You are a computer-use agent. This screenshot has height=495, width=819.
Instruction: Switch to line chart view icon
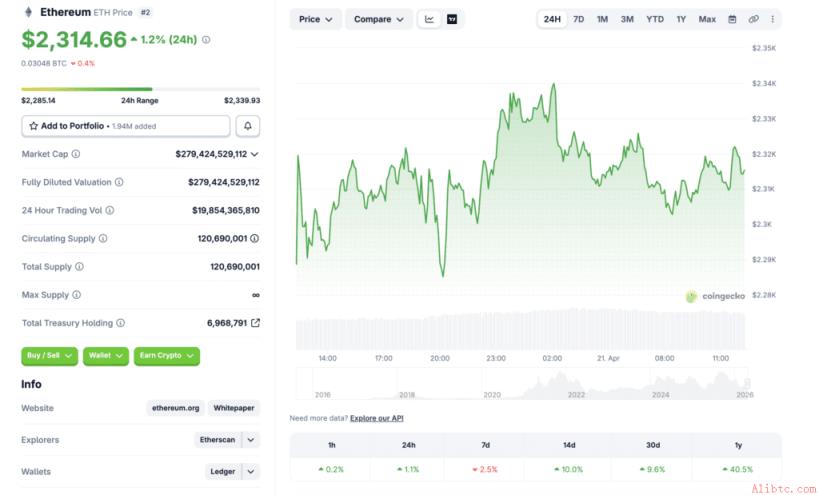click(x=429, y=19)
